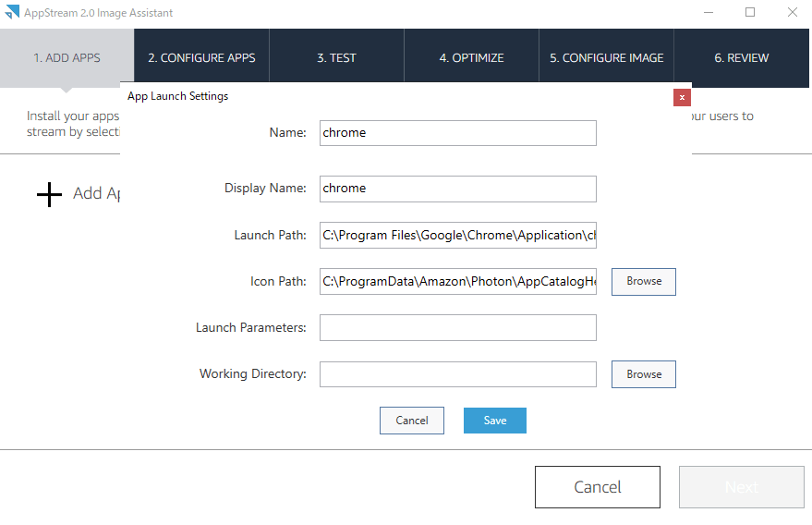Click the large Cancel button at bottom
Screen dimensions: 812x525
tap(598, 487)
